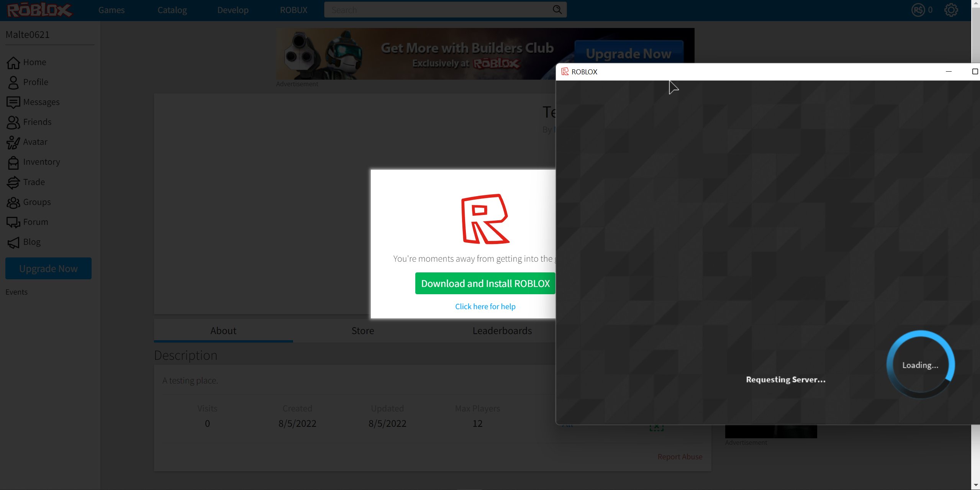Click the Messages label in sidebar
Image resolution: width=980 pixels, height=490 pixels.
point(41,102)
